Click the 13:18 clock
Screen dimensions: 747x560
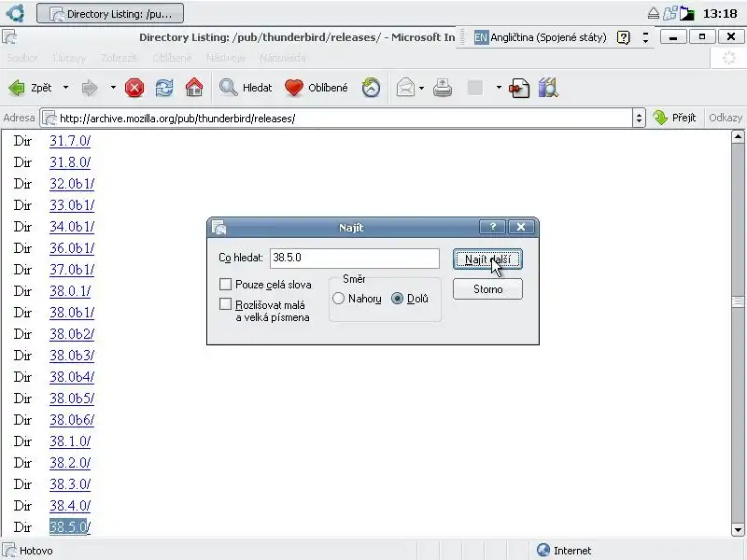720,13
